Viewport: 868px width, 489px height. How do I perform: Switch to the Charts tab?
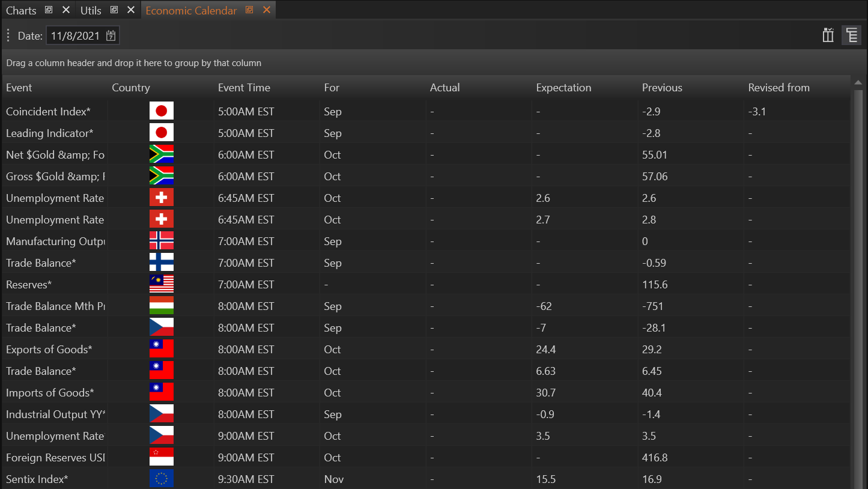point(21,11)
